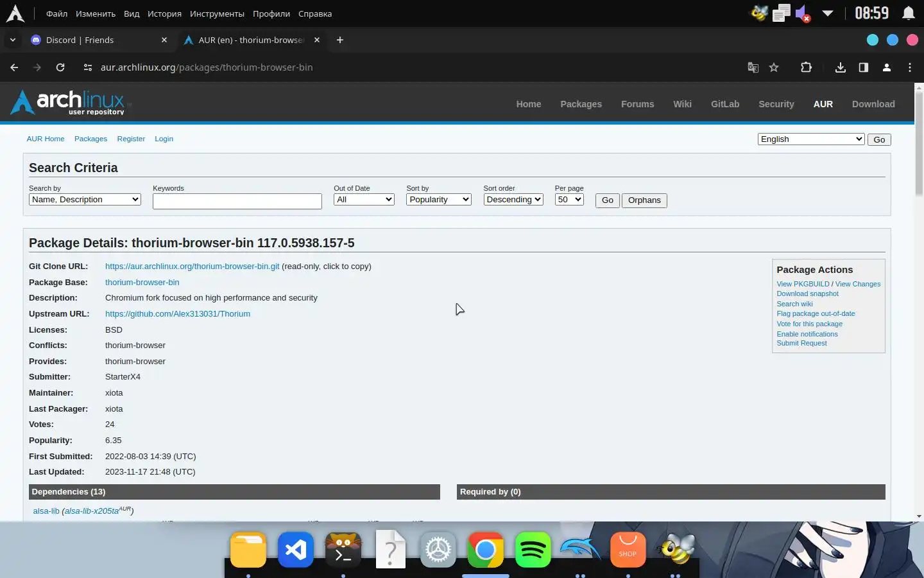Click the pink window control dot

[912, 40]
